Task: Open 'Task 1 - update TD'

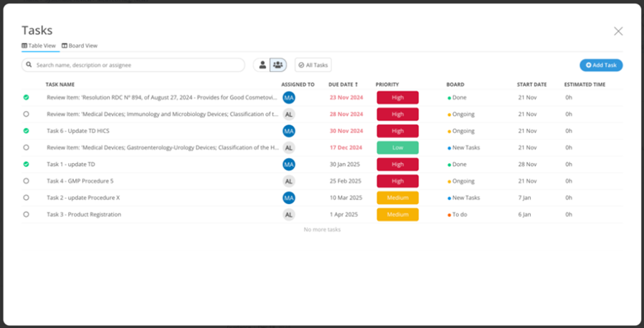Action: tap(70, 164)
